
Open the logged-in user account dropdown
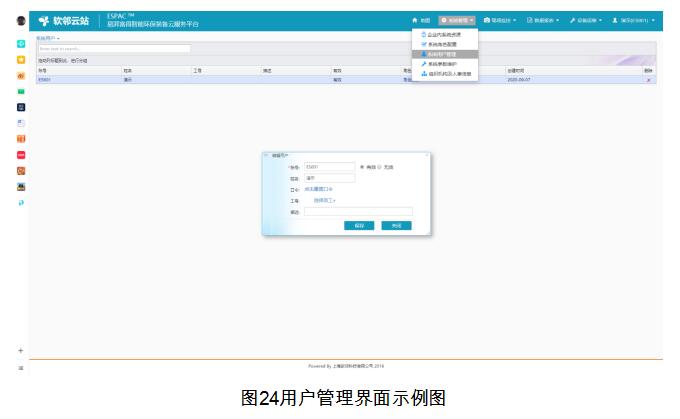(634, 20)
